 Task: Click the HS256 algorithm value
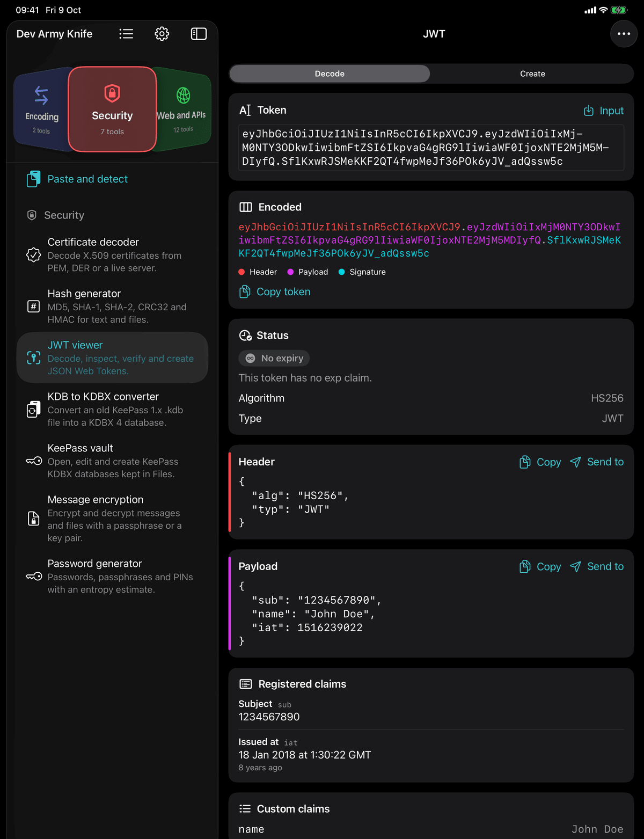(607, 398)
